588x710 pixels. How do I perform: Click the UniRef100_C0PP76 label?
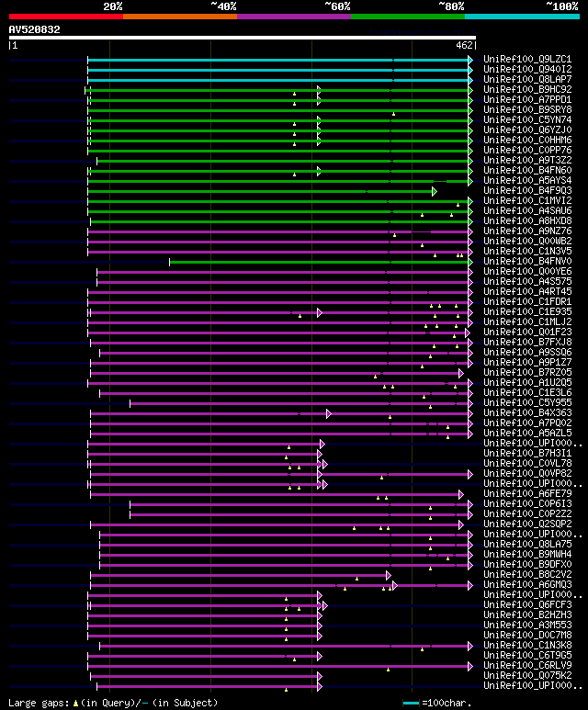point(527,151)
